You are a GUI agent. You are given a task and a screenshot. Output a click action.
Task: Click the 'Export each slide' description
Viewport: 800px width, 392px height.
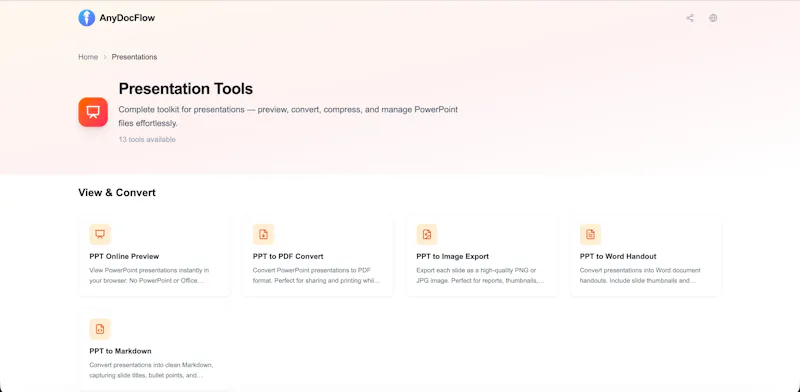click(x=480, y=275)
